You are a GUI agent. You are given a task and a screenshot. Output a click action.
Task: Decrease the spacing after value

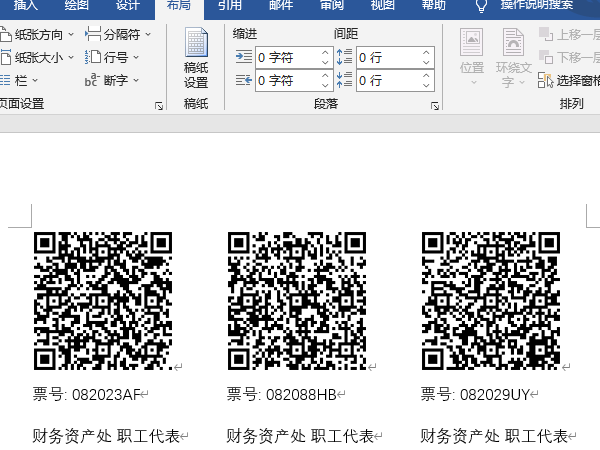point(426,85)
